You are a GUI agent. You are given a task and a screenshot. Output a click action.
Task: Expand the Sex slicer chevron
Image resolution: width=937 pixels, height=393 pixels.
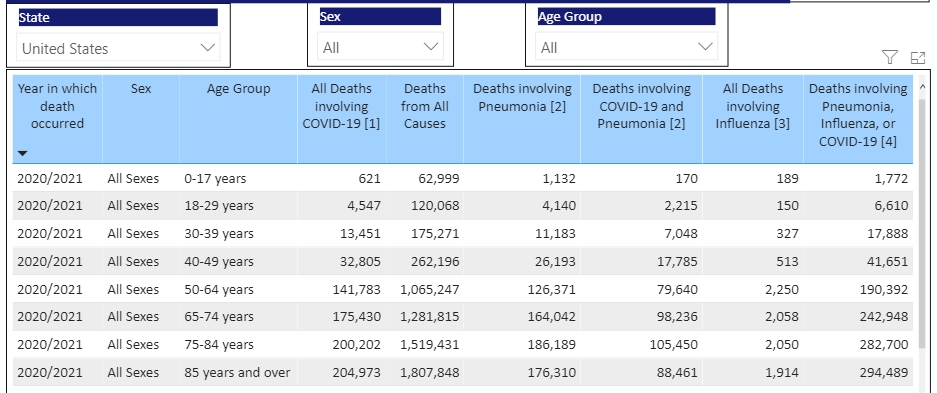pos(431,47)
